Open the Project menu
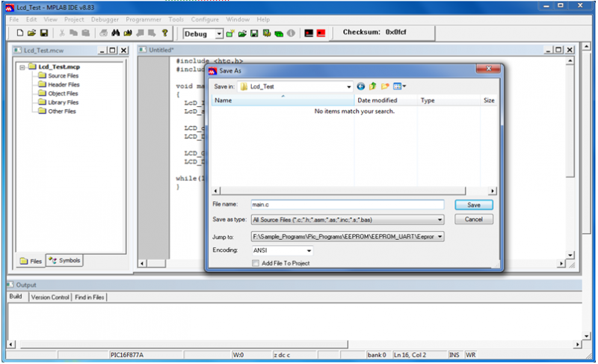The width and height of the screenshot is (598, 364). point(74,19)
